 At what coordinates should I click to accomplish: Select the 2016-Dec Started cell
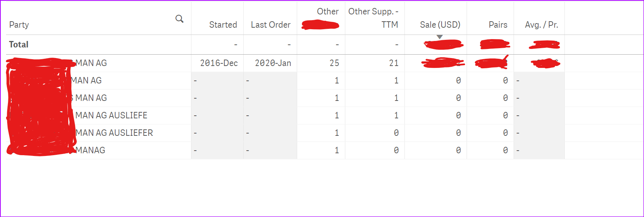[219, 63]
